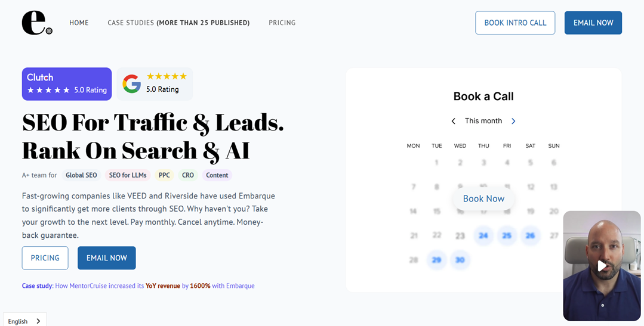Click the 'Book a Call' heading
644x326 pixels.
[x=483, y=97]
